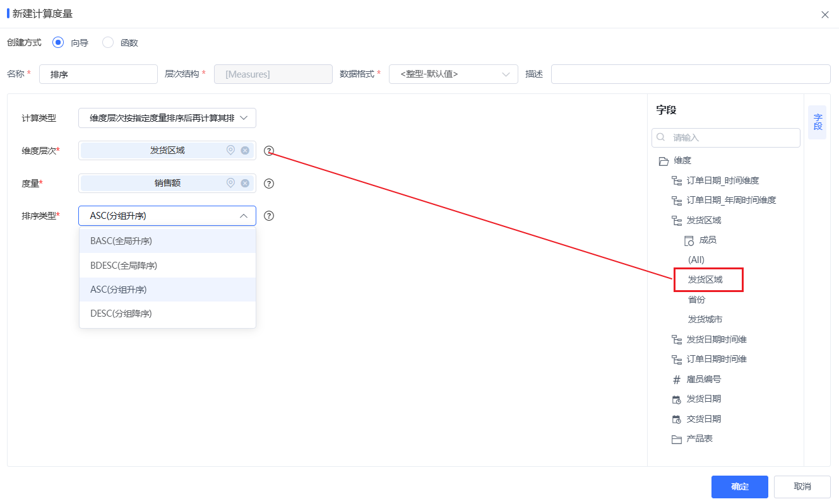Screen dimensions: 839x504
Task: Click the field search box 请输入
Action: coord(726,138)
